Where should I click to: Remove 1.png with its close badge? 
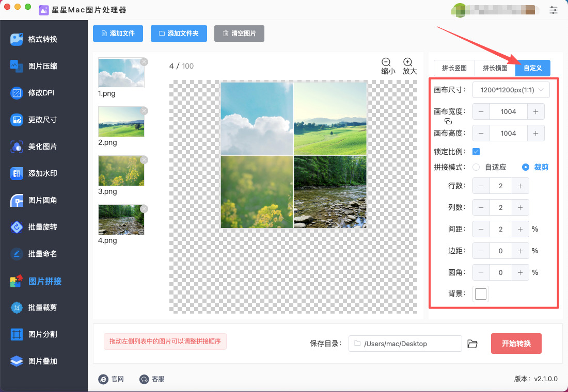144,62
